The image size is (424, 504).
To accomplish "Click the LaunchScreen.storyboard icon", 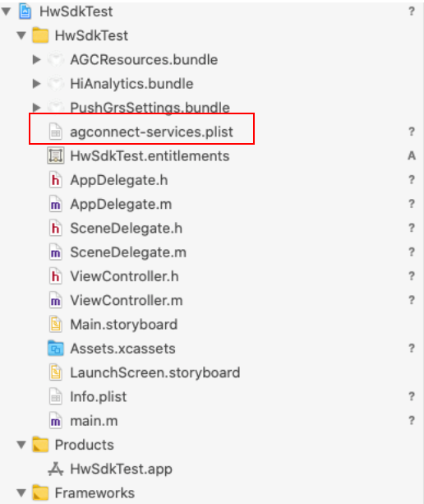I will point(56,372).
